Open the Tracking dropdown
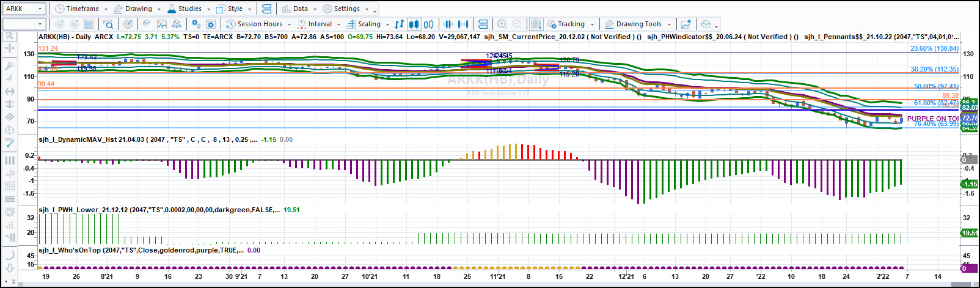Viewport: 980px width, 288px height. pos(571,24)
